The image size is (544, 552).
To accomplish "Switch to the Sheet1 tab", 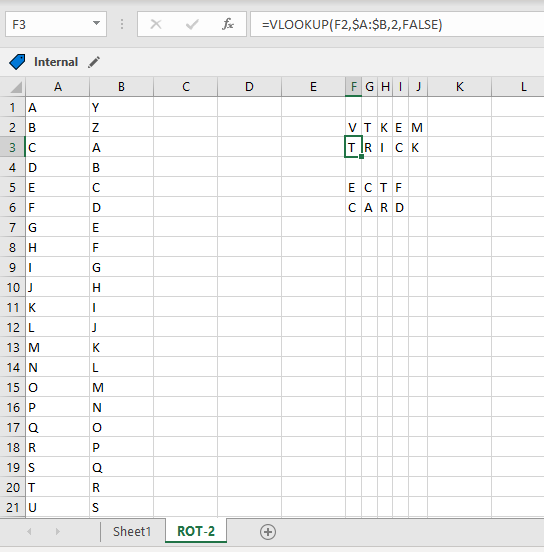I will click(x=132, y=532).
